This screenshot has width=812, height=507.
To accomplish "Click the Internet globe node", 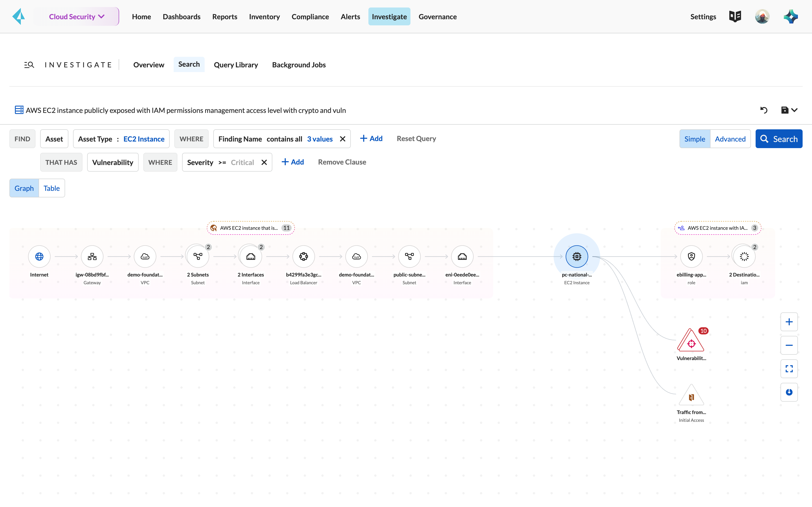I will (39, 257).
